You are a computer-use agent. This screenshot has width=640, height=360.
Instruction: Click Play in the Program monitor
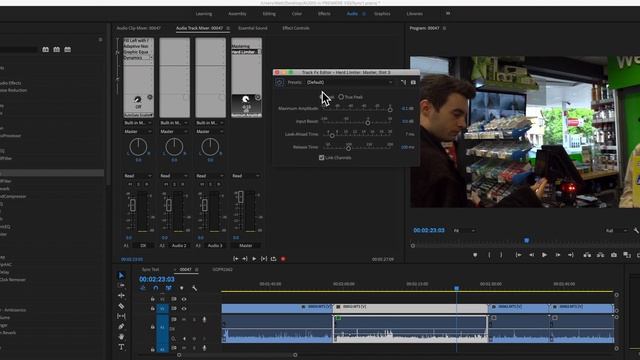[x=544, y=255]
